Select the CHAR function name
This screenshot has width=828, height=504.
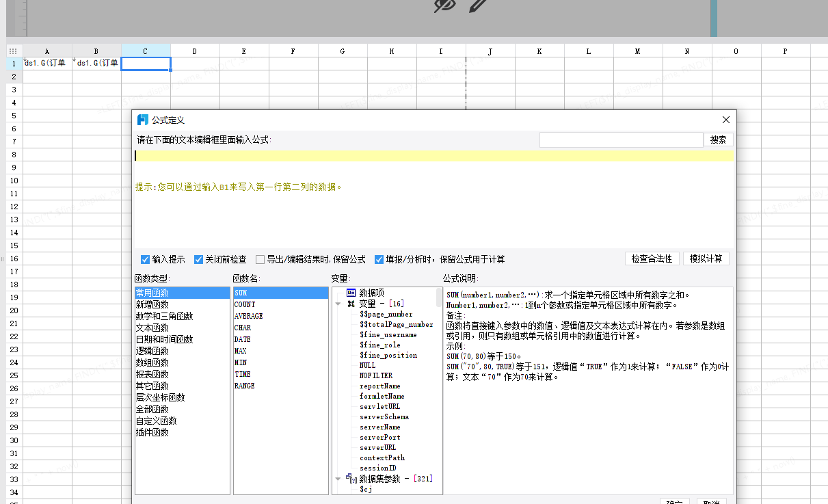pyautogui.click(x=281, y=328)
